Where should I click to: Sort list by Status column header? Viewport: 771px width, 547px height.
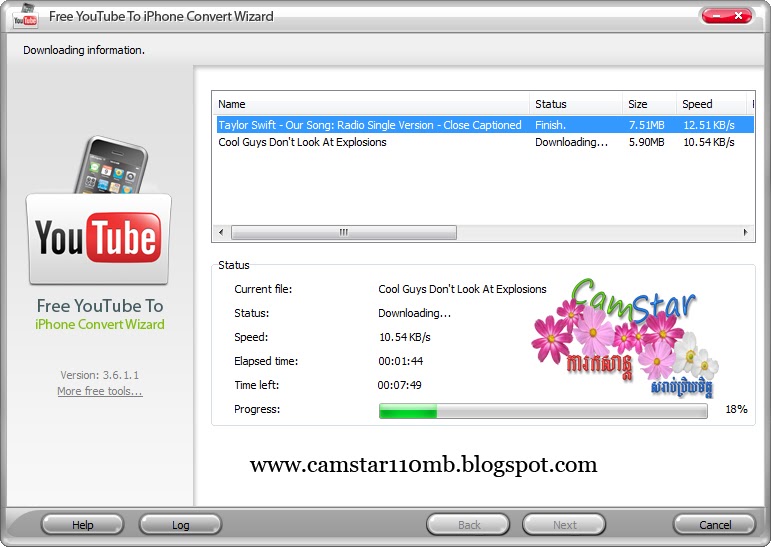click(576, 104)
